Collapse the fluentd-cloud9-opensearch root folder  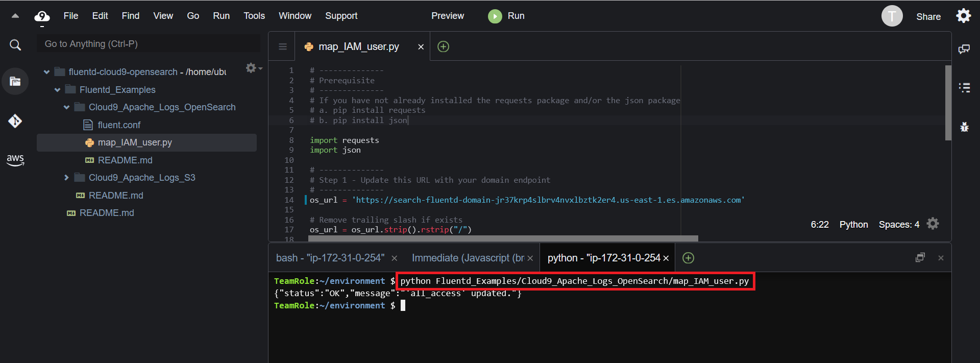coord(46,72)
